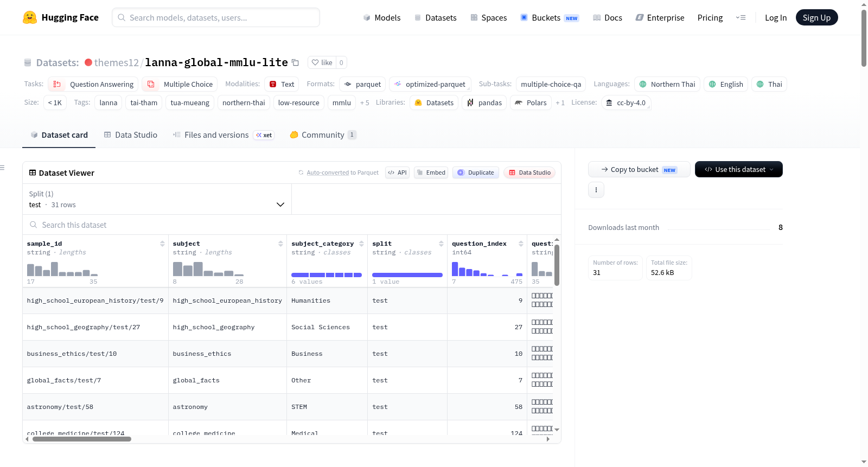Select the tua-mueang tag

pos(190,103)
